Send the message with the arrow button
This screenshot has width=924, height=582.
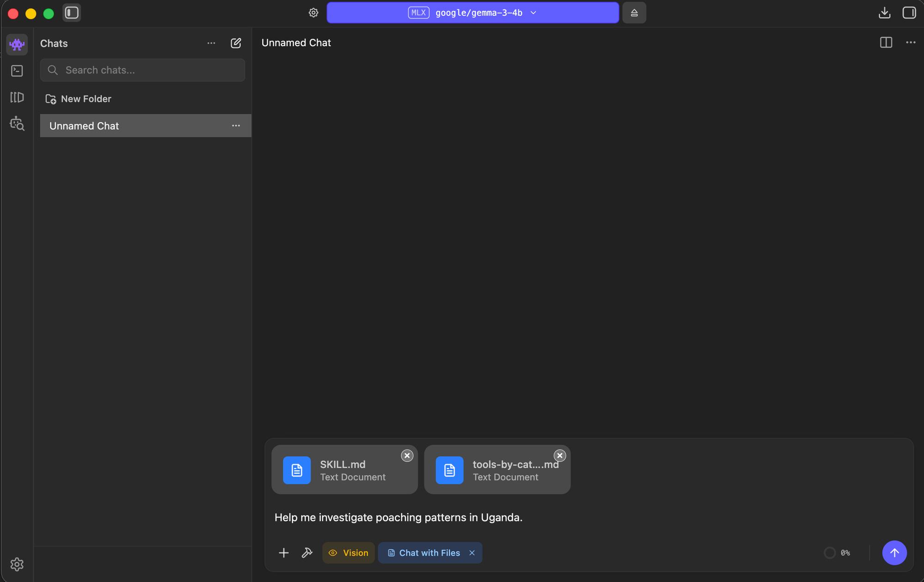(x=894, y=553)
